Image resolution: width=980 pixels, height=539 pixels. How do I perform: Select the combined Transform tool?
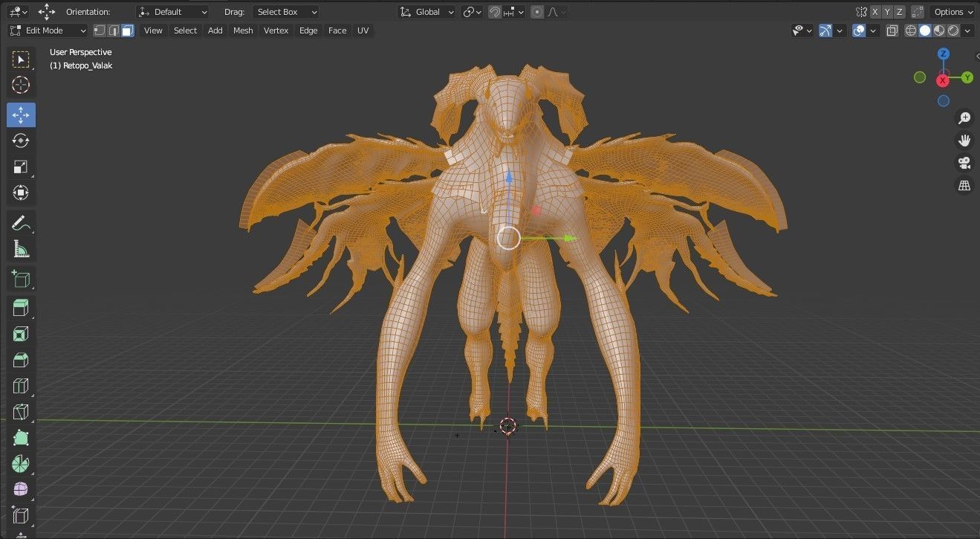(21, 193)
